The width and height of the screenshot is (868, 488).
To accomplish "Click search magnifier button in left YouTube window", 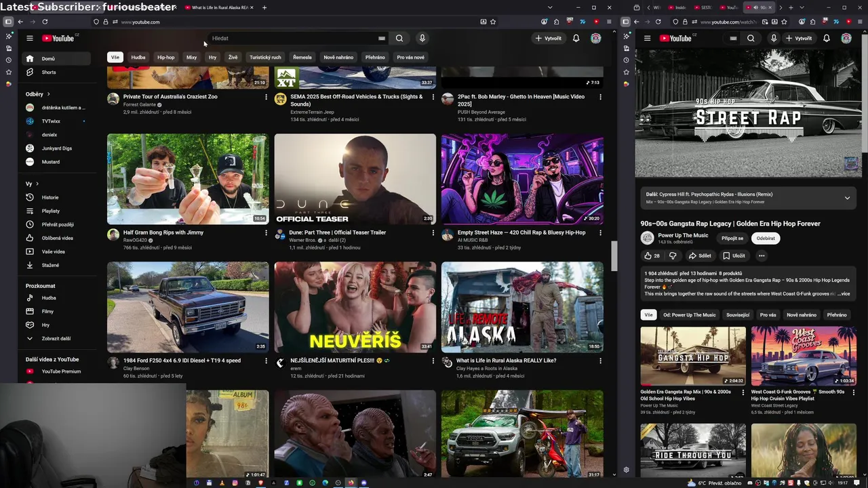I will click(x=399, y=39).
